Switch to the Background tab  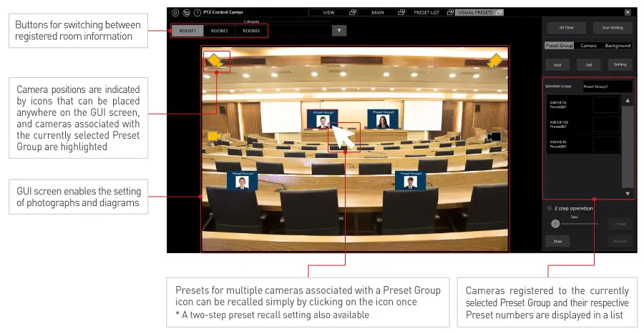coord(617,46)
